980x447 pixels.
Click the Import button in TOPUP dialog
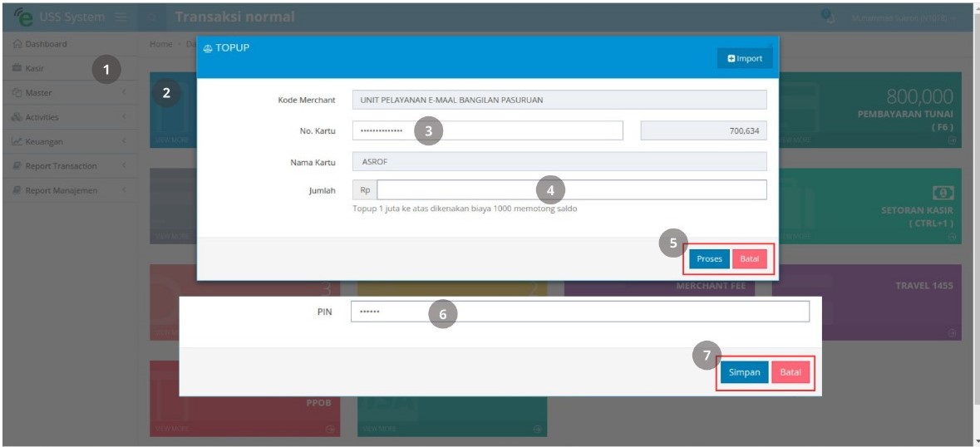(745, 59)
